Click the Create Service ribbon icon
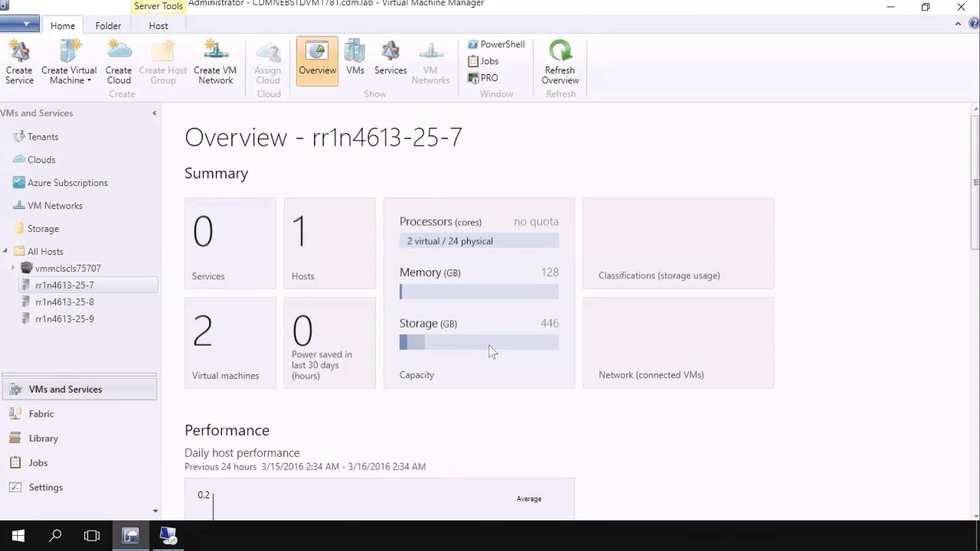 19,61
